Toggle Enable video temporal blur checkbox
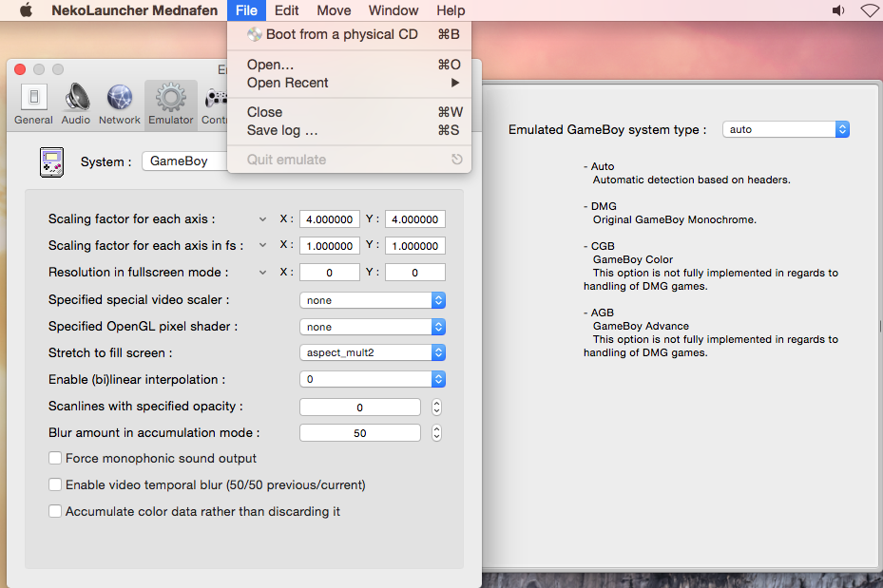Viewport: 883px width, 588px height. pyautogui.click(x=54, y=484)
